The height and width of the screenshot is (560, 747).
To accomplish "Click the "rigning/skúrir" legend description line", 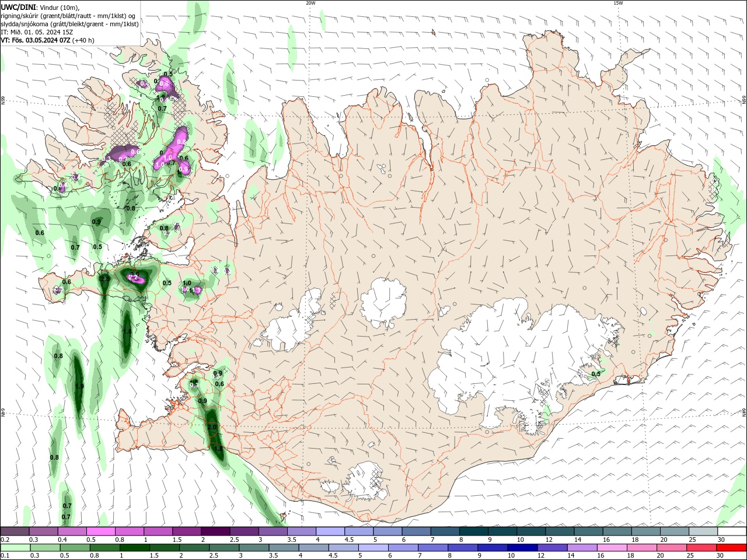I will click(69, 15).
